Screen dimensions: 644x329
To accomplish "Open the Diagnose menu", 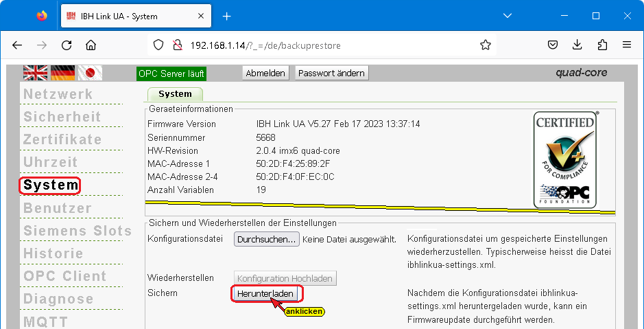I will (x=58, y=299).
